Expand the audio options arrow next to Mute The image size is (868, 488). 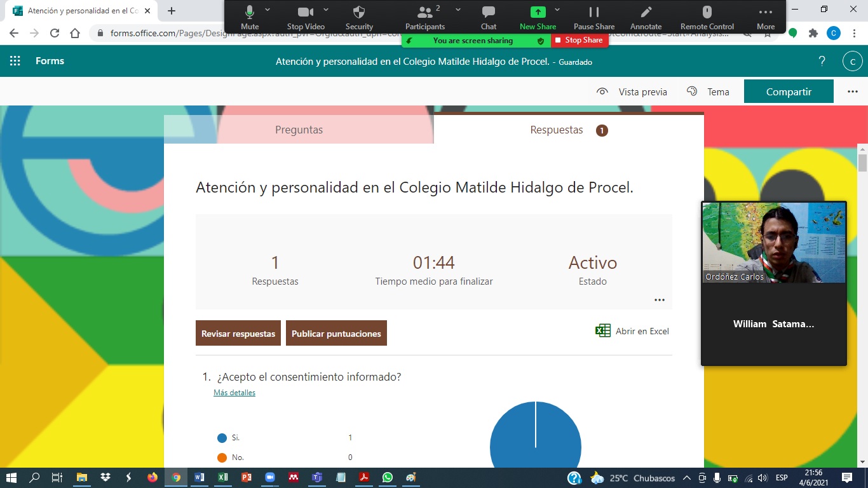coord(268,10)
